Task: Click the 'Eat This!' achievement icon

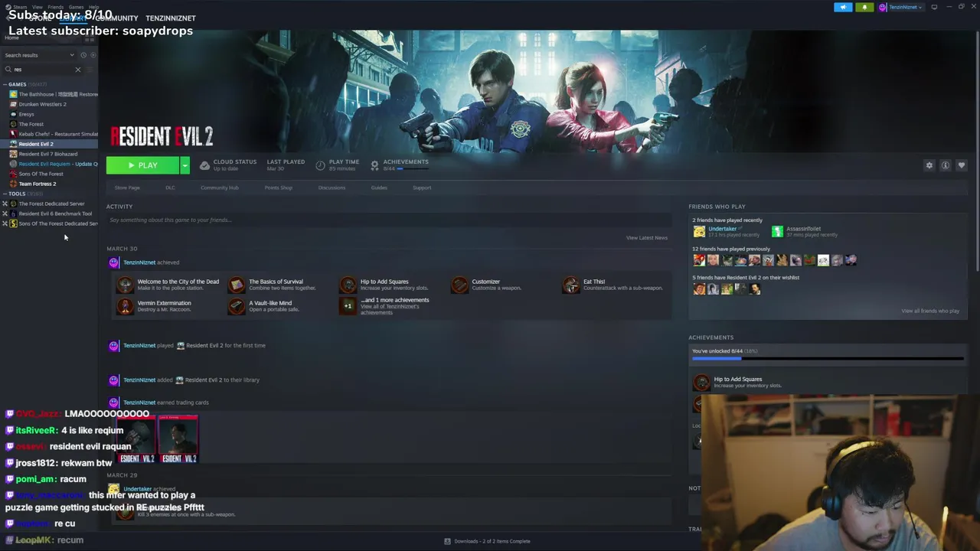Action: 571,285
